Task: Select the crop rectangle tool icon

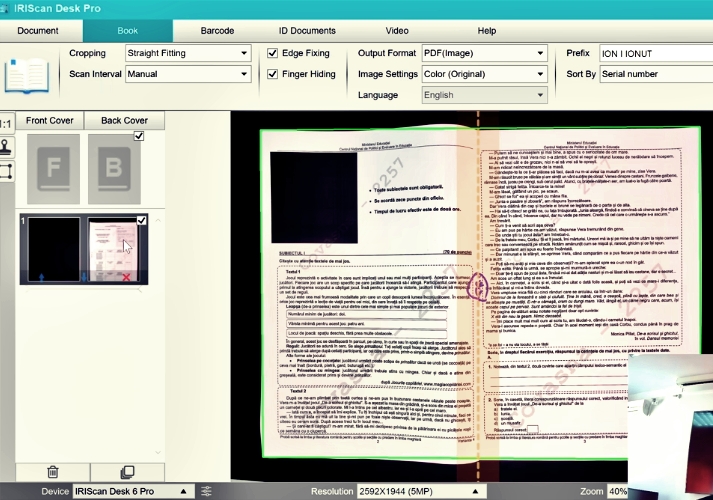Action: click(6, 172)
